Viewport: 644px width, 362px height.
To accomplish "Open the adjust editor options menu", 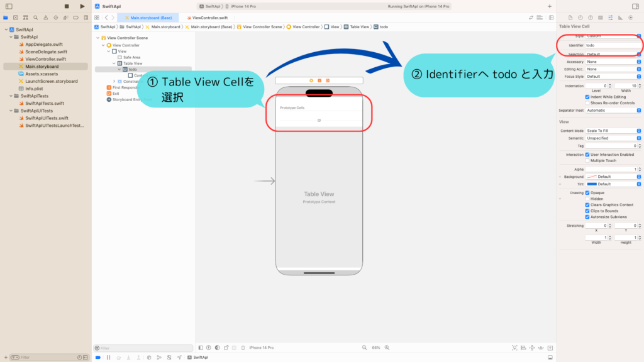I will tap(540, 18).
